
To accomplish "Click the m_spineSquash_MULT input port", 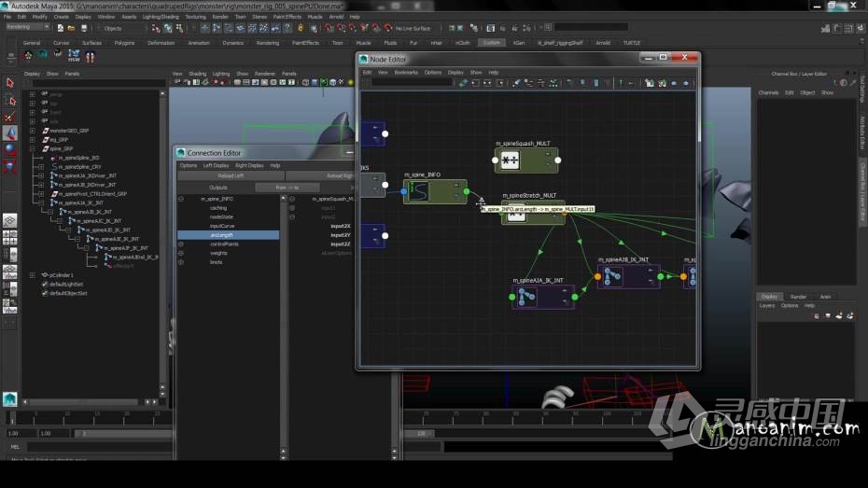I will coord(496,160).
